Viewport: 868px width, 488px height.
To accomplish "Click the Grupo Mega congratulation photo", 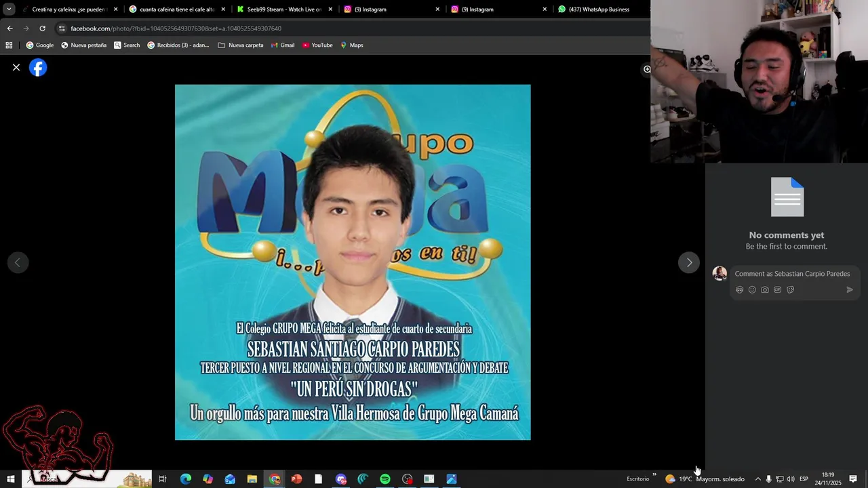I will [353, 262].
